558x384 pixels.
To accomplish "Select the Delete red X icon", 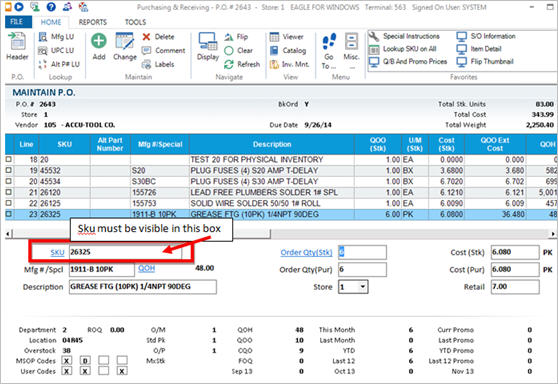I will [146, 37].
